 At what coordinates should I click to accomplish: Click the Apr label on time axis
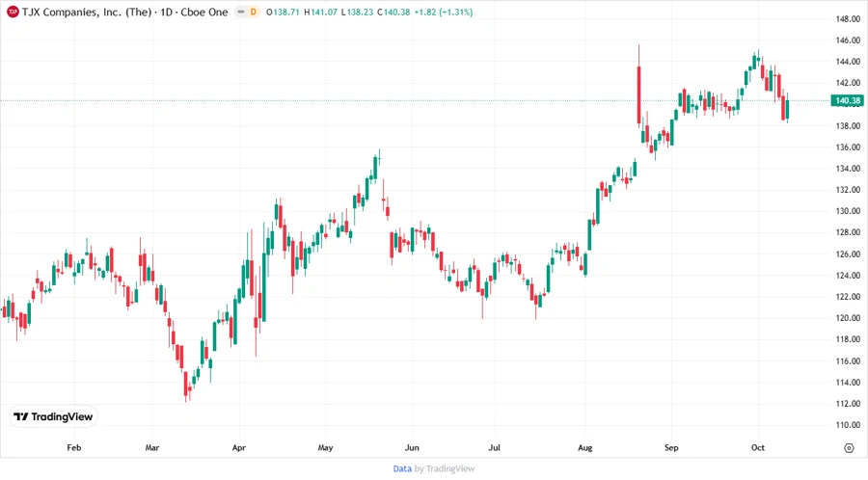pyautogui.click(x=238, y=447)
